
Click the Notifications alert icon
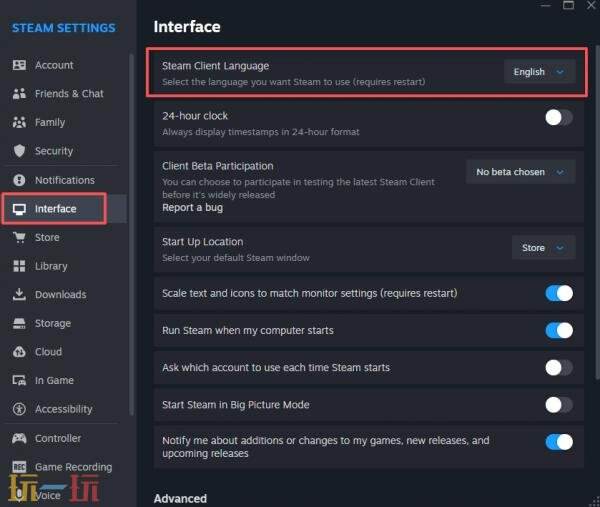pyautogui.click(x=19, y=180)
